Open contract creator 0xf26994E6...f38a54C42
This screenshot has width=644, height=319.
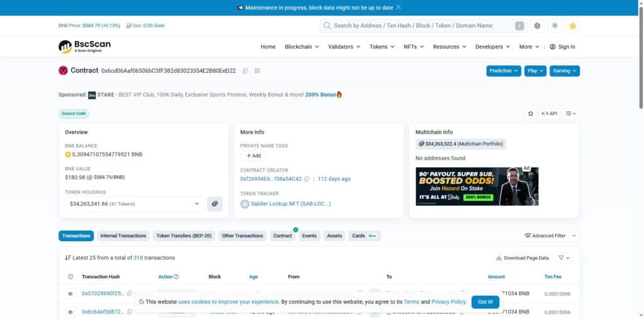270,179
